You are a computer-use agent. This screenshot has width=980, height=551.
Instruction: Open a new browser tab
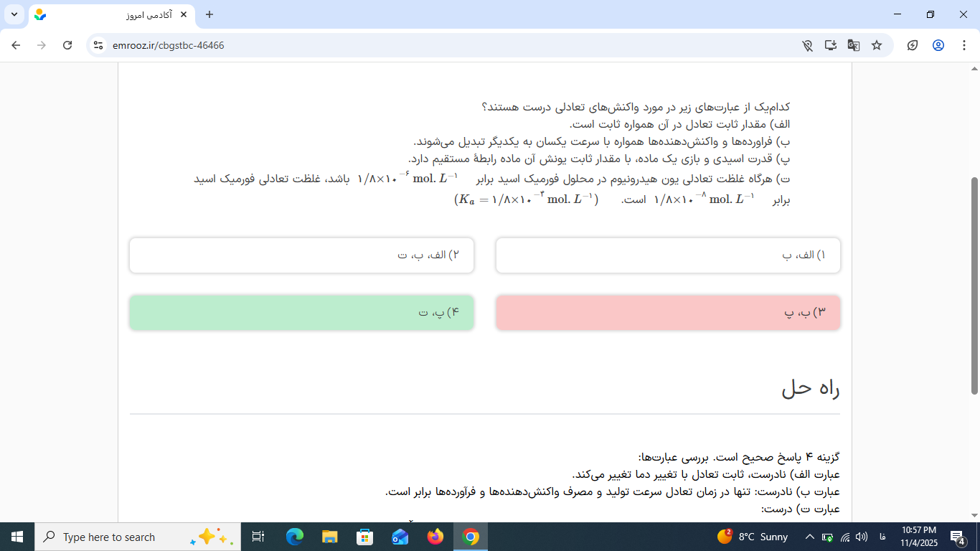tap(209, 14)
